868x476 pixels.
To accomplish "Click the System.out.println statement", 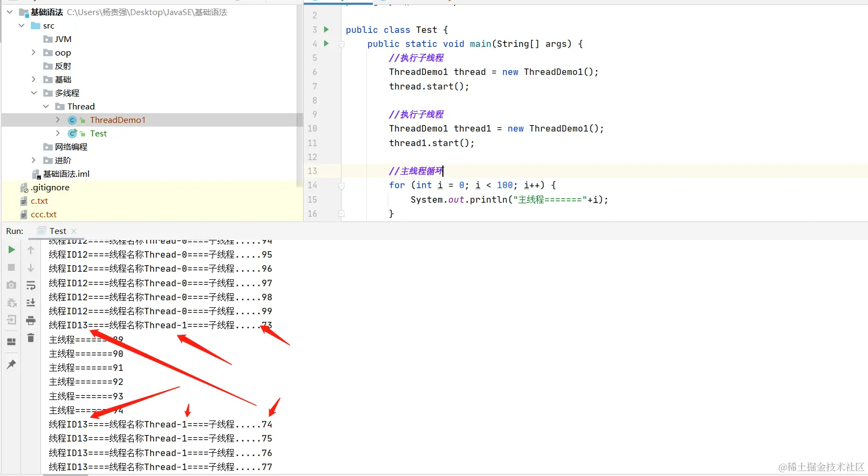I will pyautogui.click(x=509, y=199).
